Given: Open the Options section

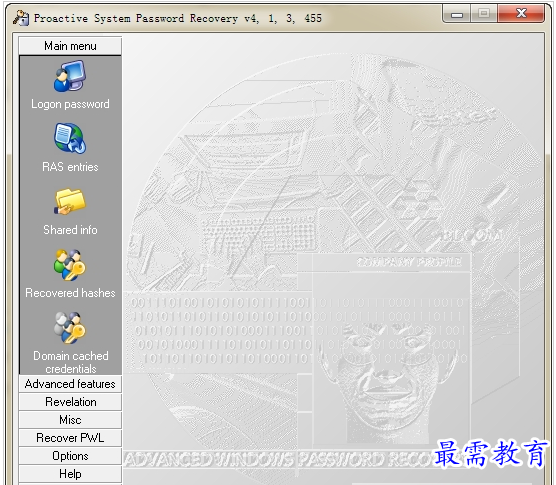Looking at the screenshot, I should click(70, 456).
